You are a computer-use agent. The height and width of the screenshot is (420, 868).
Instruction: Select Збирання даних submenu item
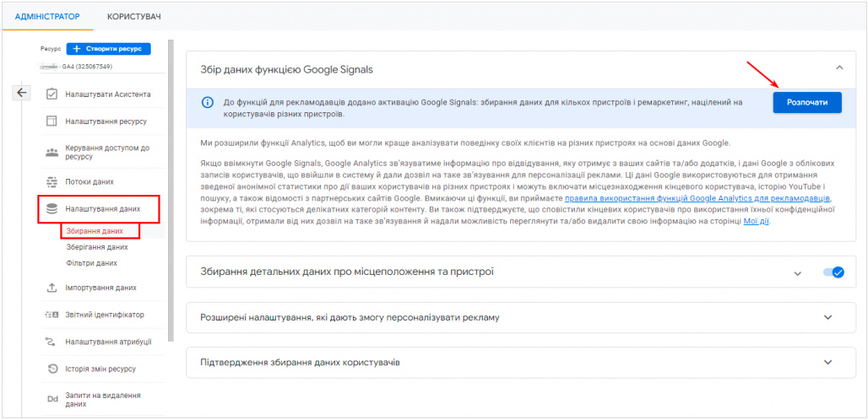[94, 231]
